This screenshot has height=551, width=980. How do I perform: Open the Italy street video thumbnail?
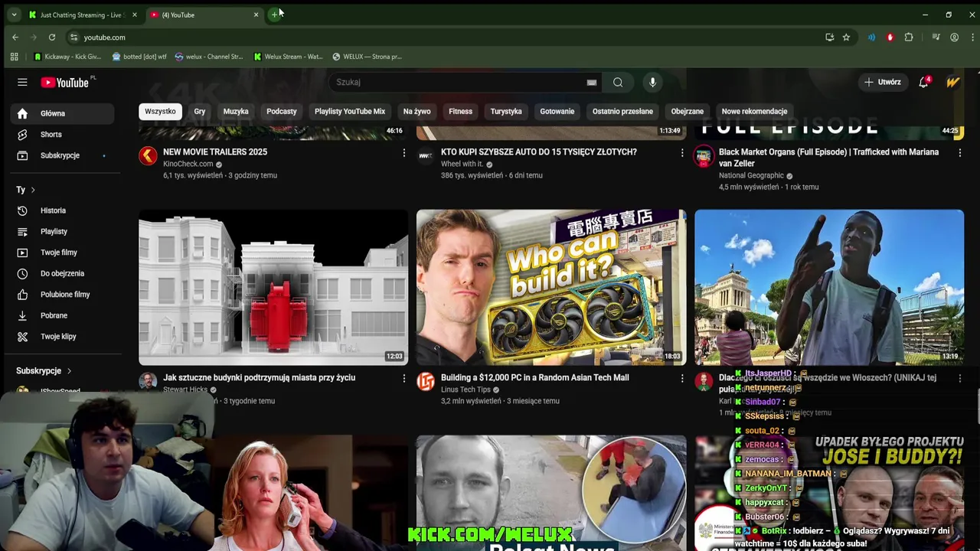(829, 287)
